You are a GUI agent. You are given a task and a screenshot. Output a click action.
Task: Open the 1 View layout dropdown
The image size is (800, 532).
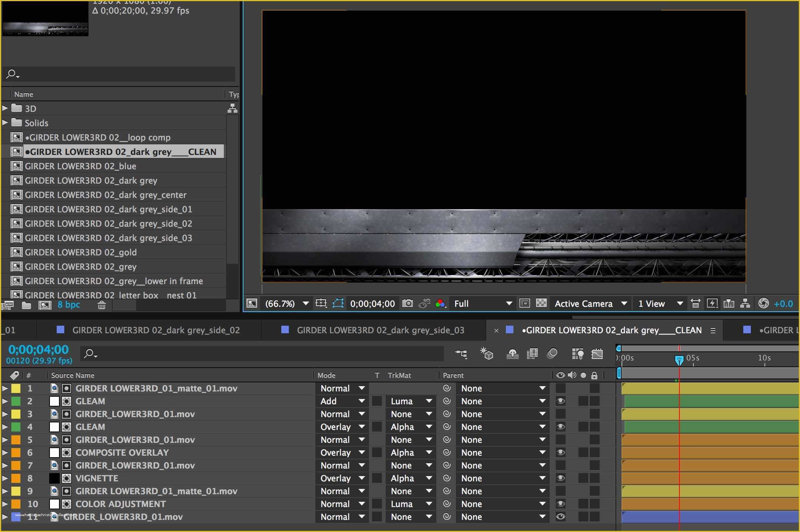pyautogui.click(x=660, y=303)
